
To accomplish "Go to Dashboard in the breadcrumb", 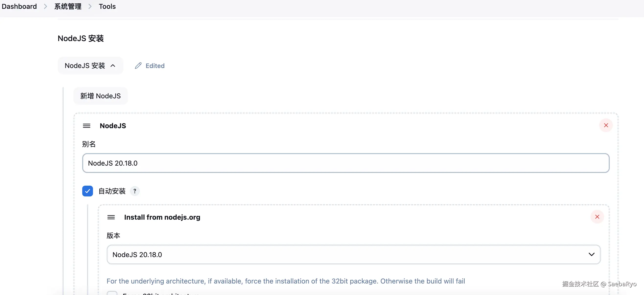I will point(19,7).
